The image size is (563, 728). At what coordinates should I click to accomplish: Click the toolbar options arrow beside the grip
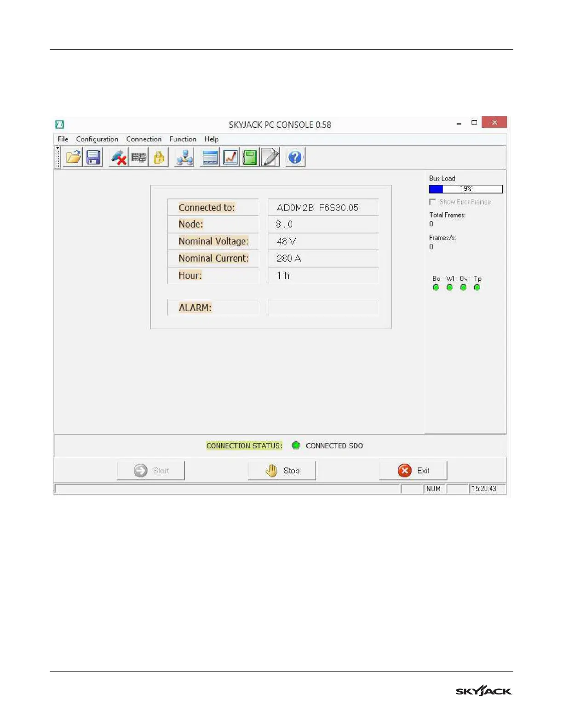point(57,148)
